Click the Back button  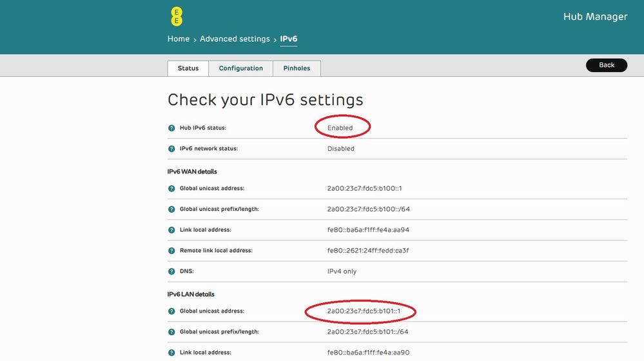coord(606,65)
